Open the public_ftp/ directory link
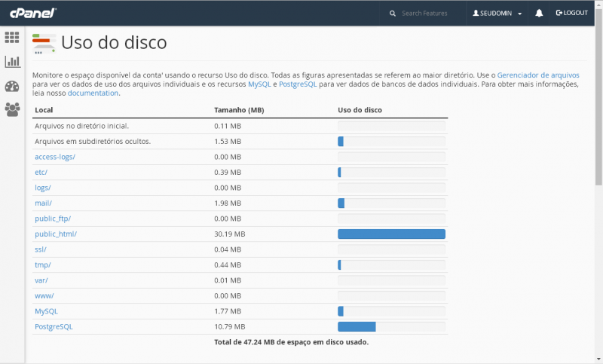The height and width of the screenshot is (364, 603). [x=53, y=219]
